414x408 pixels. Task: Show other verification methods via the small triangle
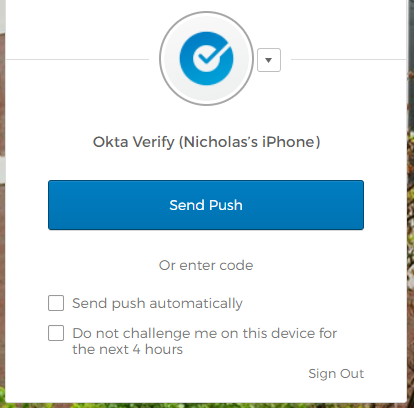(269, 60)
